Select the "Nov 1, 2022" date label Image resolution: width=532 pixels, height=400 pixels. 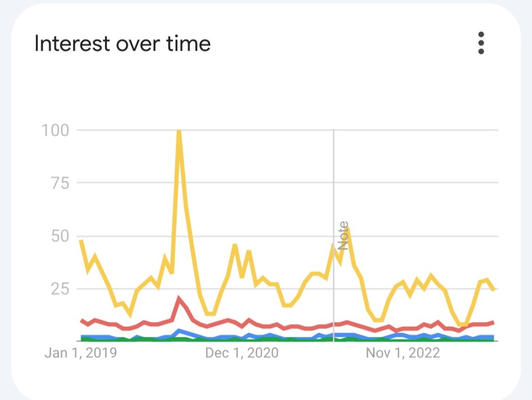403,353
